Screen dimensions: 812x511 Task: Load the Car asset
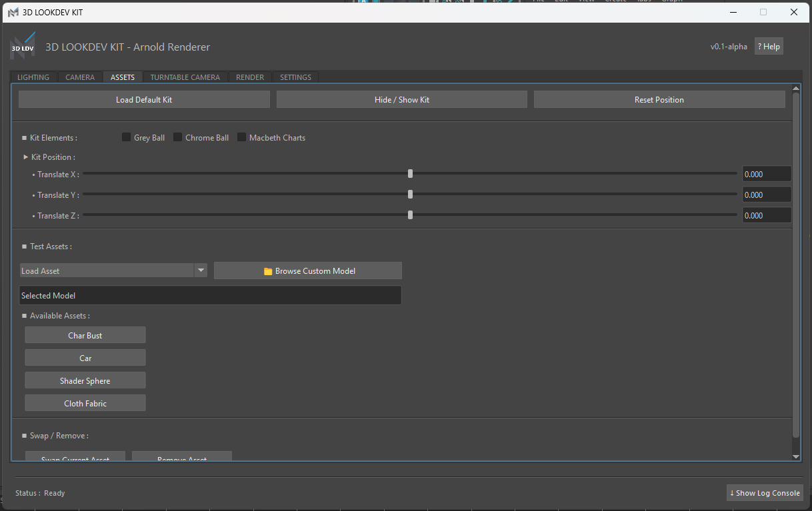85,358
